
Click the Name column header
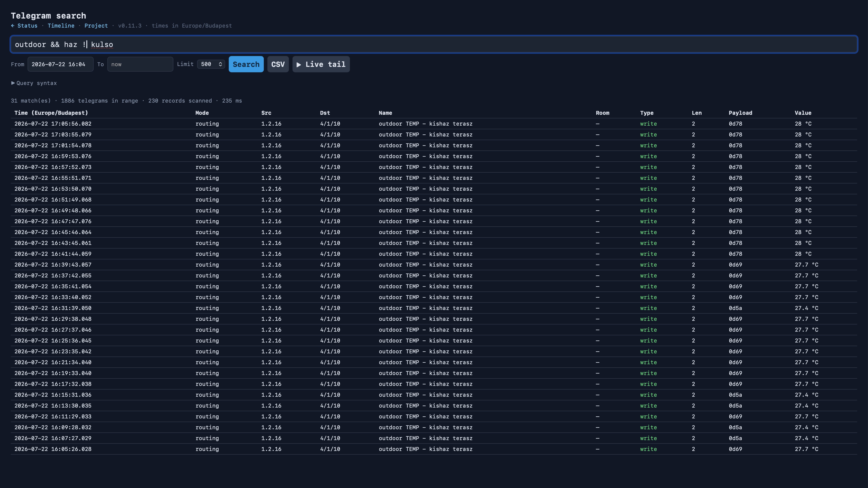pos(385,113)
